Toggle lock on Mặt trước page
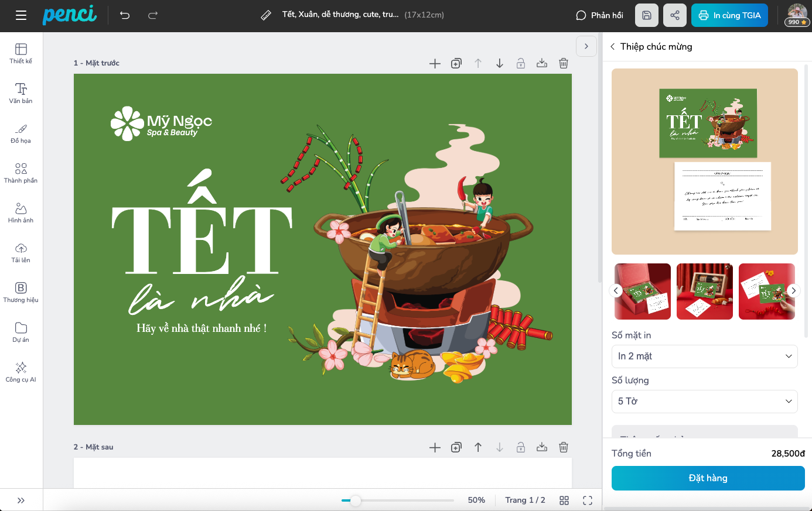Image resolution: width=812 pixels, height=511 pixels. point(520,63)
